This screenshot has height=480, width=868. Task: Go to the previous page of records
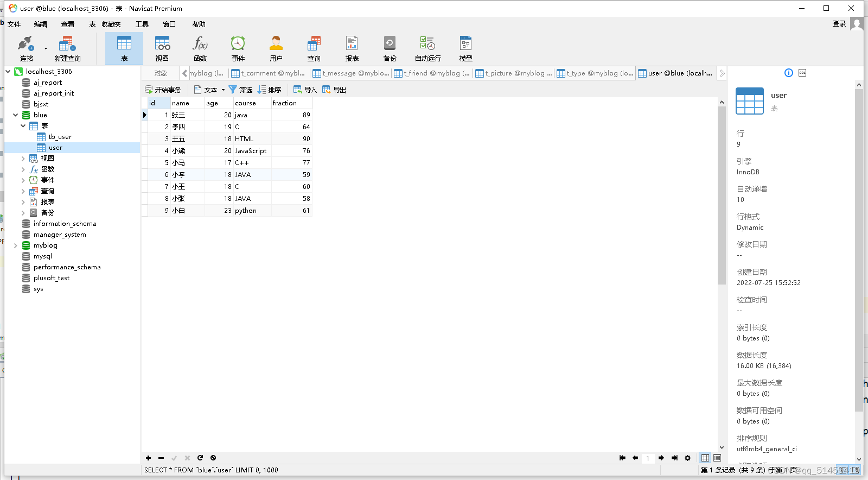[x=635, y=458]
